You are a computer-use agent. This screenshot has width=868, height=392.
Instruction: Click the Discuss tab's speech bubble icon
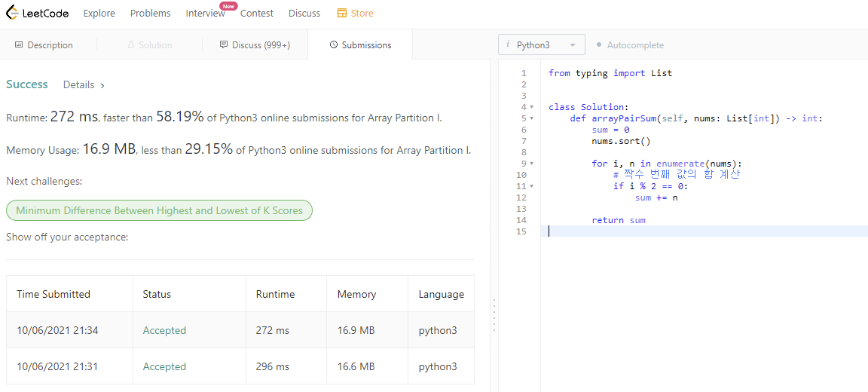click(x=224, y=45)
